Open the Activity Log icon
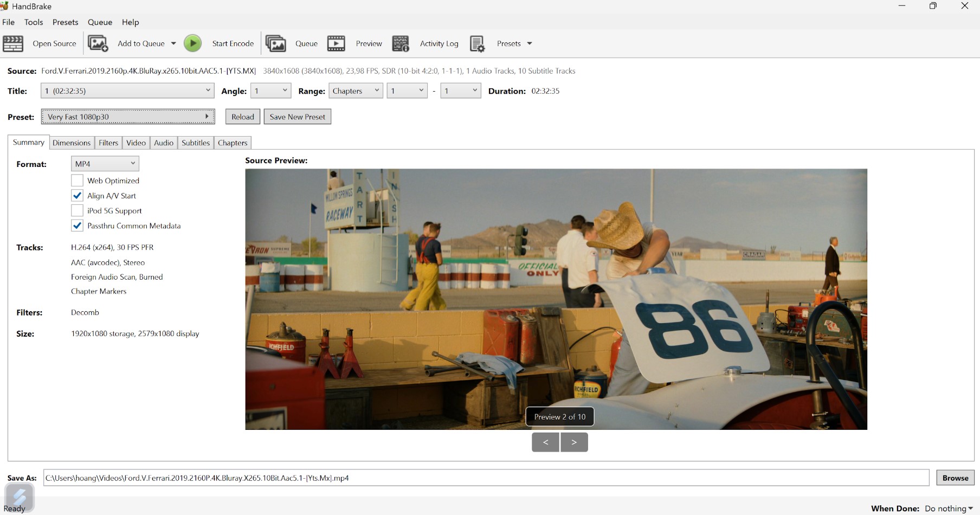 (x=401, y=43)
